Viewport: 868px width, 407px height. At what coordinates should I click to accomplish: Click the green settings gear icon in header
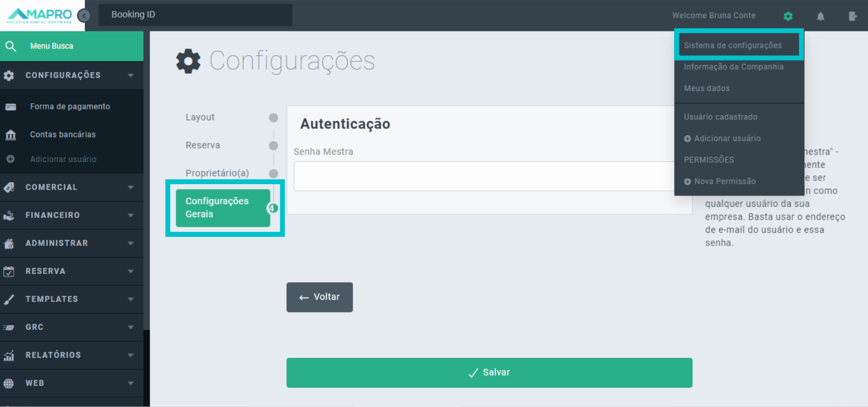pyautogui.click(x=788, y=16)
